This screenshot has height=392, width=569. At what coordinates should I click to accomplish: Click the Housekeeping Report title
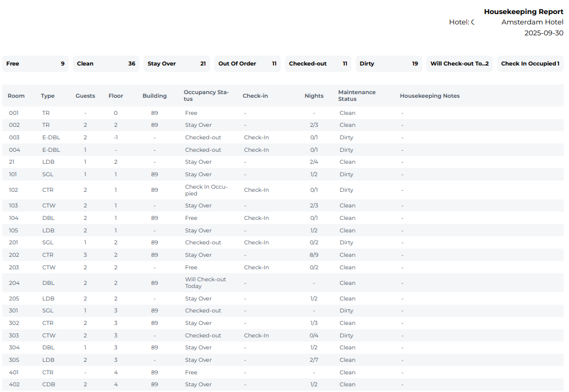pyautogui.click(x=523, y=11)
